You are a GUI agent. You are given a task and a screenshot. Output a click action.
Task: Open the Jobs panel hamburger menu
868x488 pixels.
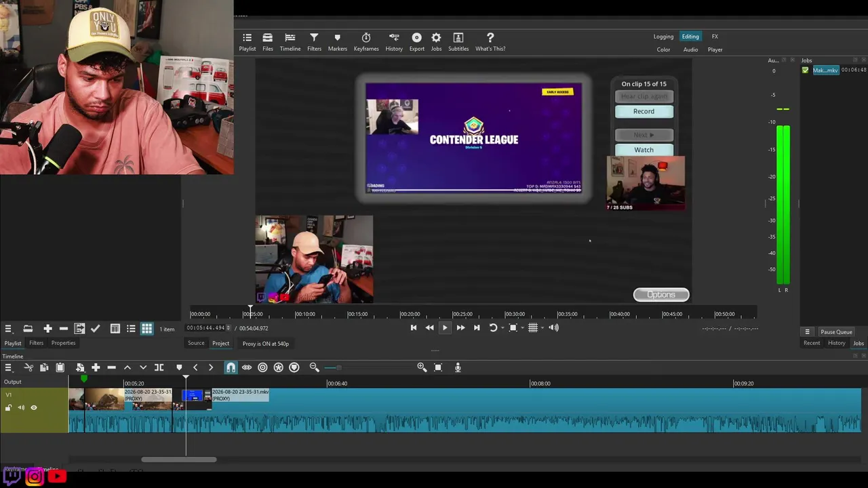(807, 332)
